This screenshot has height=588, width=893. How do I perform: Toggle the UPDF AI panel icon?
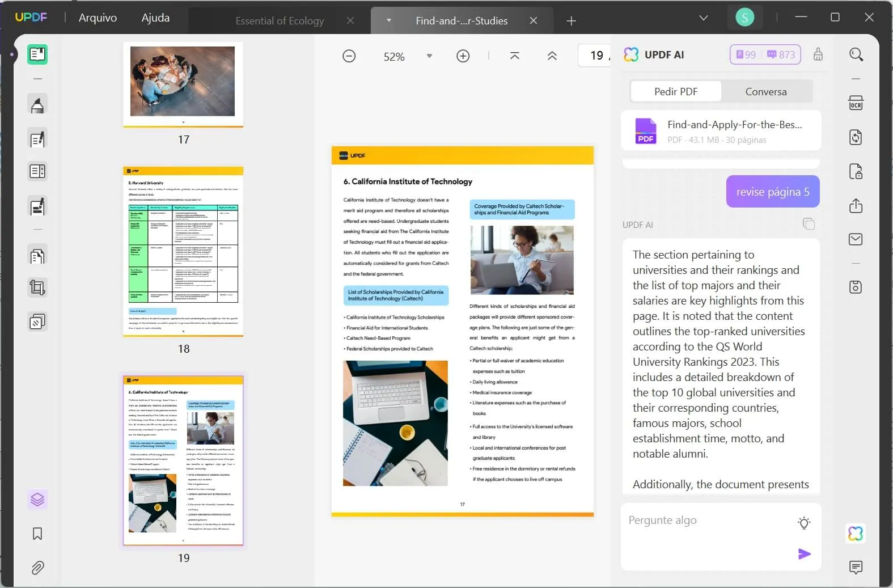[x=856, y=534]
